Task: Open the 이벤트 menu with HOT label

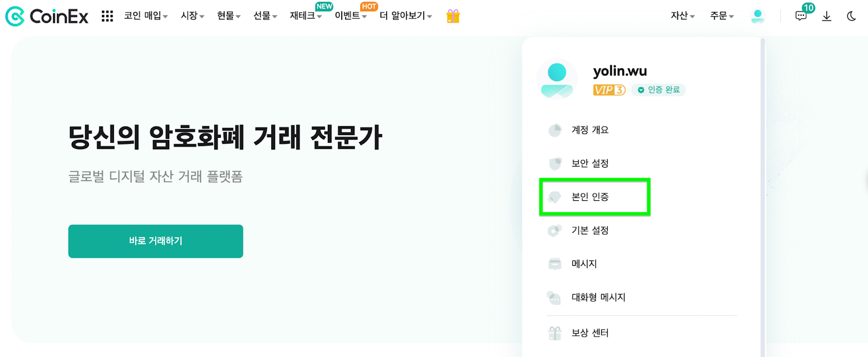Action: click(348, 16)
